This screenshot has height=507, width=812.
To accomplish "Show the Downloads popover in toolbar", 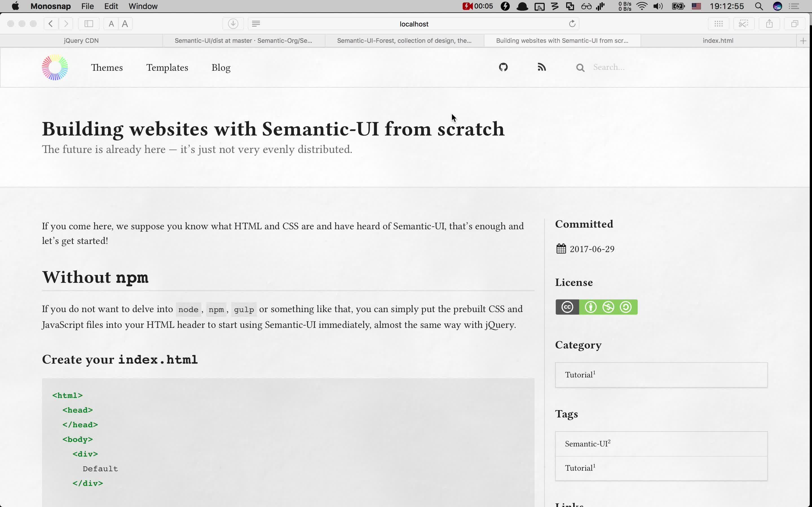I will (x=233, y=23).
